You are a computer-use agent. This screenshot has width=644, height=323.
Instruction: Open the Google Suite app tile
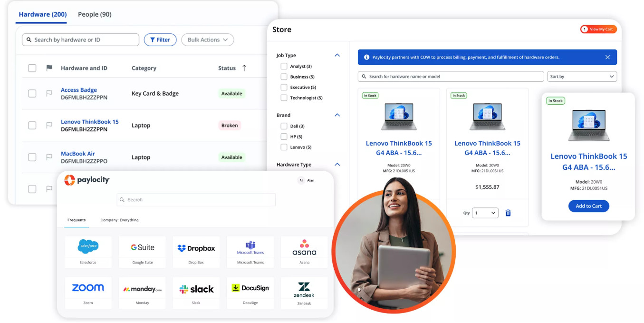tap(142, 252)
